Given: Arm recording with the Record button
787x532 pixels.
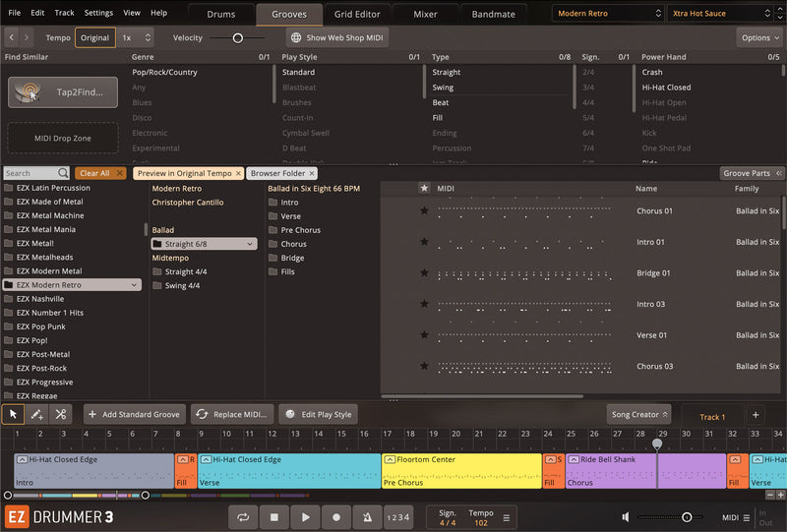Looking at the screenshot, I should coord(336,516).
